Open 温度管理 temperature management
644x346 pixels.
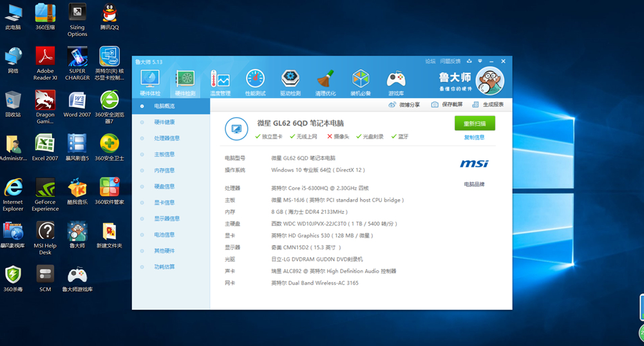tap(220, 82)
